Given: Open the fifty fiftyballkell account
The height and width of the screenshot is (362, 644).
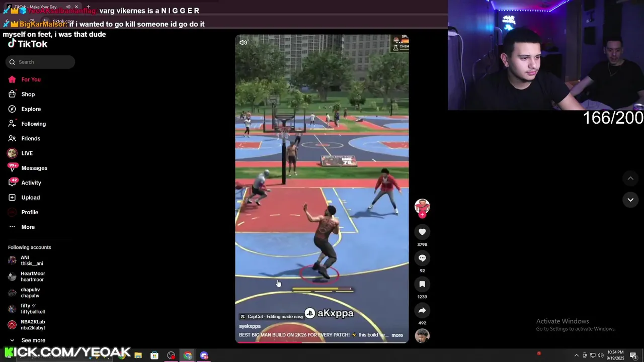Looking at the screenshot, I should 27,309.
